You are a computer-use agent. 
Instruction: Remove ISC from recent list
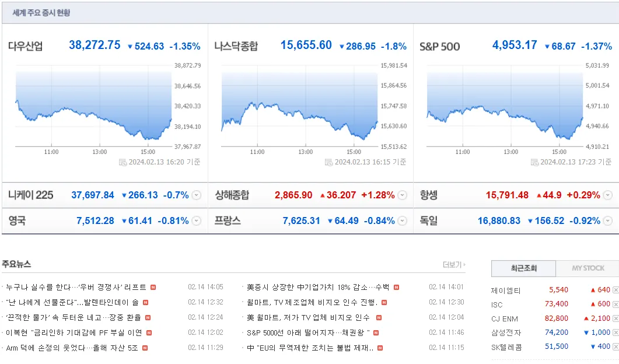point(615,304)
